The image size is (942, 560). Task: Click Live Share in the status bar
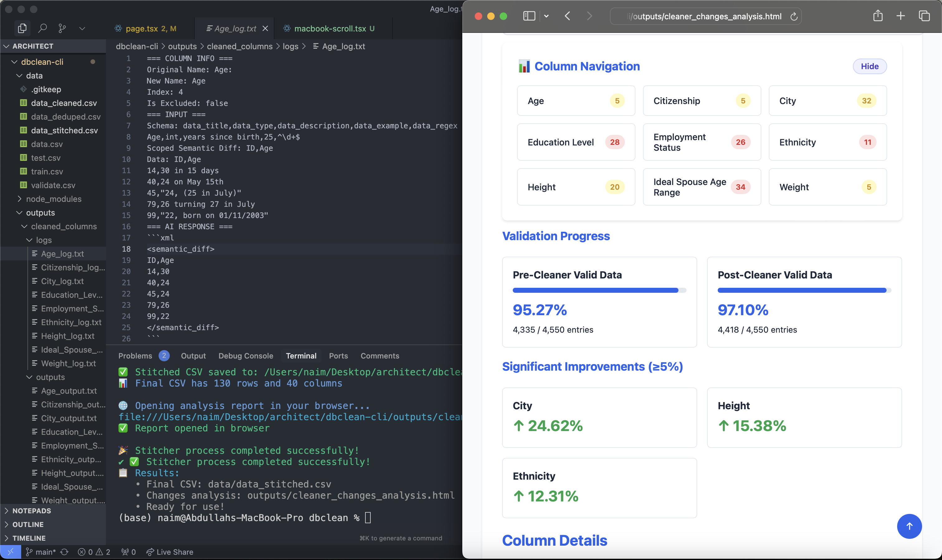click(x=170, y=552)
